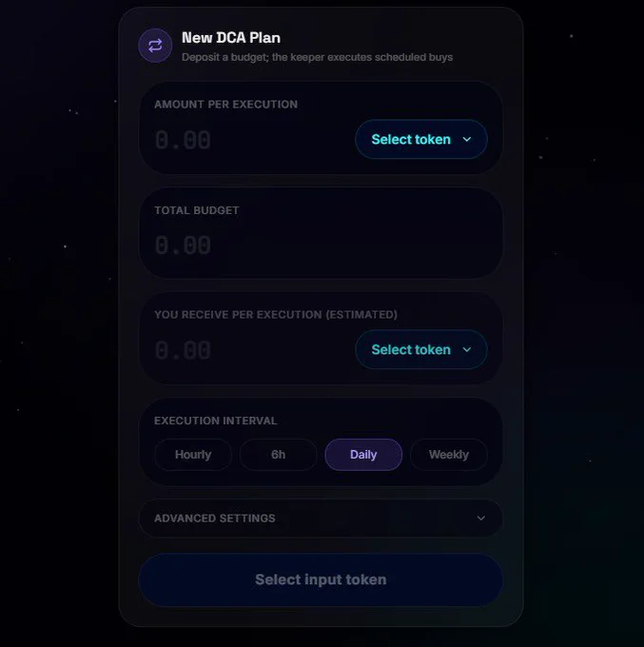Click chevron icon in the receive token selector
This screenshot has width=644, height=647.
(x=467, y=350)
